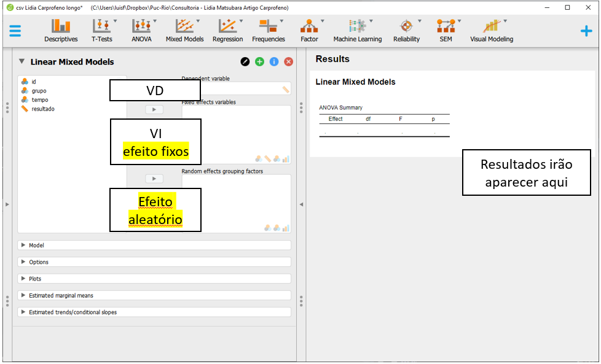Click the blue plus Modules button
This screenshot has width=601, height=364.
tap(586, 31)
